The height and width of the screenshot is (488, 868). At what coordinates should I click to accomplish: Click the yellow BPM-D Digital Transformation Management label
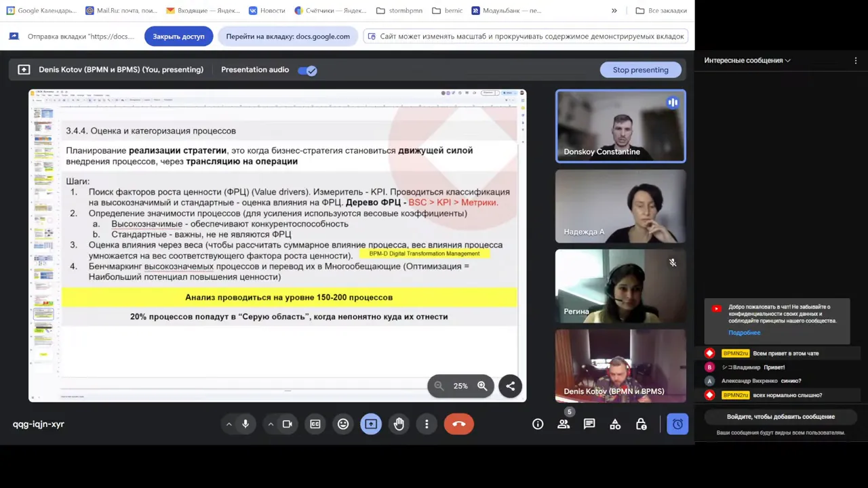click(425, 253)
